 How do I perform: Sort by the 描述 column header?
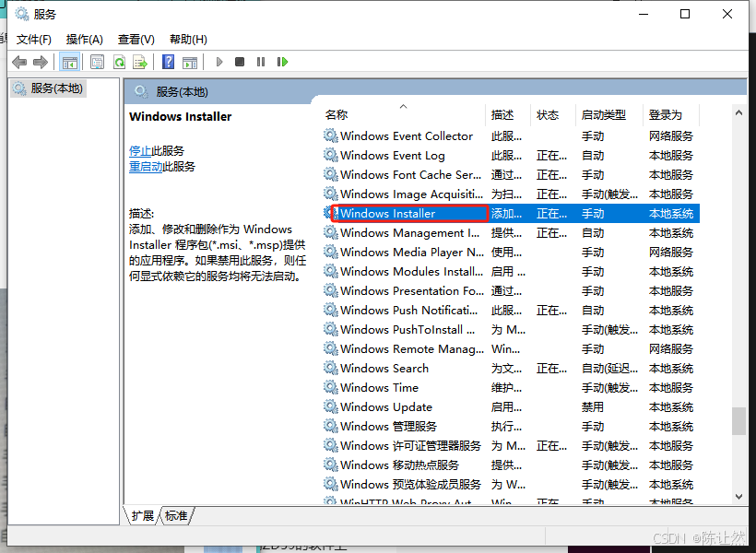pos(508,114)
